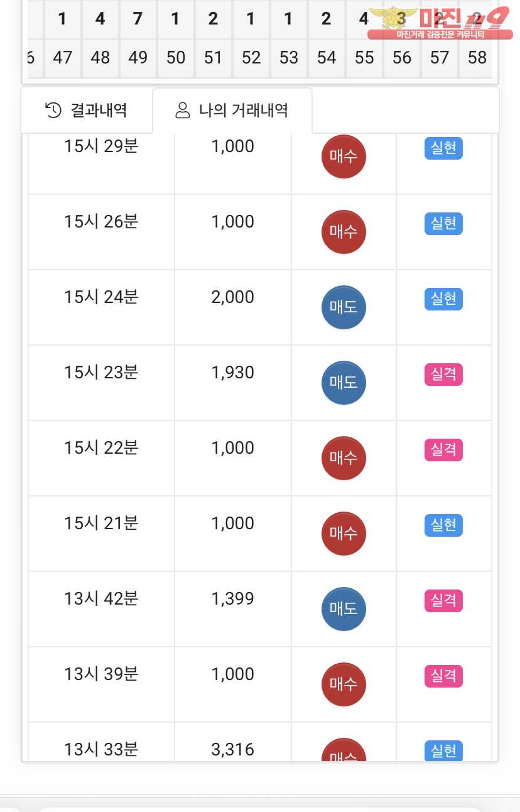Viewport: 520px width, 812px height.
Task: Switch to 나의 거래내역 tab
Action: pos(232,111)
